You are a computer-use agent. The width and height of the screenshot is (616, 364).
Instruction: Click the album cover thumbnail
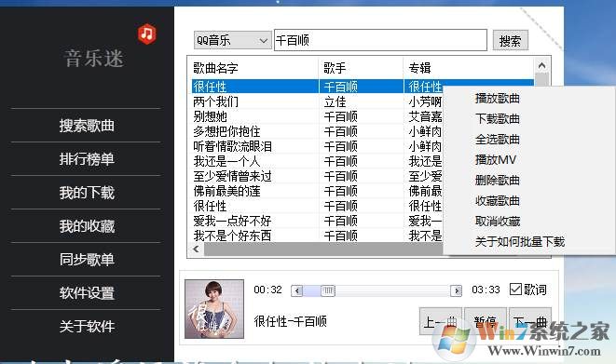[214, 309]
